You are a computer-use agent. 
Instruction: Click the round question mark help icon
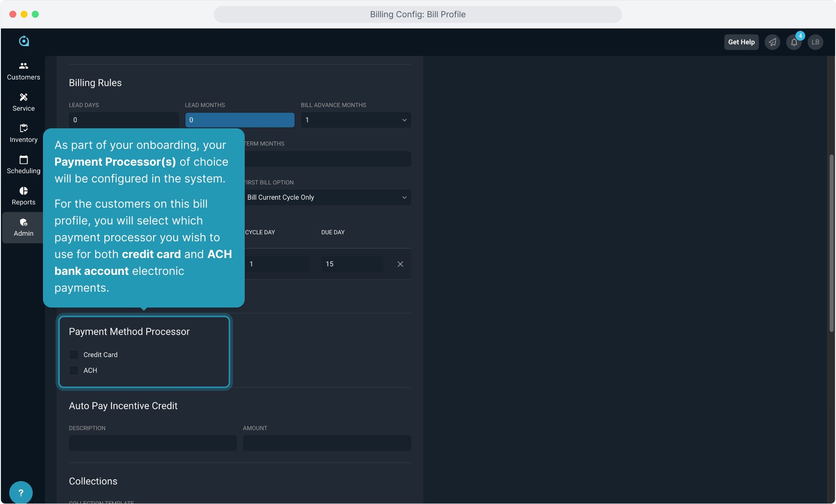(x=21, y=492)
